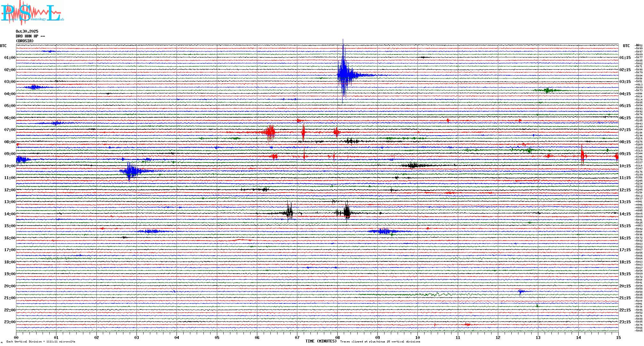Click the minute 05 tick on bottom axis
The image size is (644, 346).
tap(217, 337)
